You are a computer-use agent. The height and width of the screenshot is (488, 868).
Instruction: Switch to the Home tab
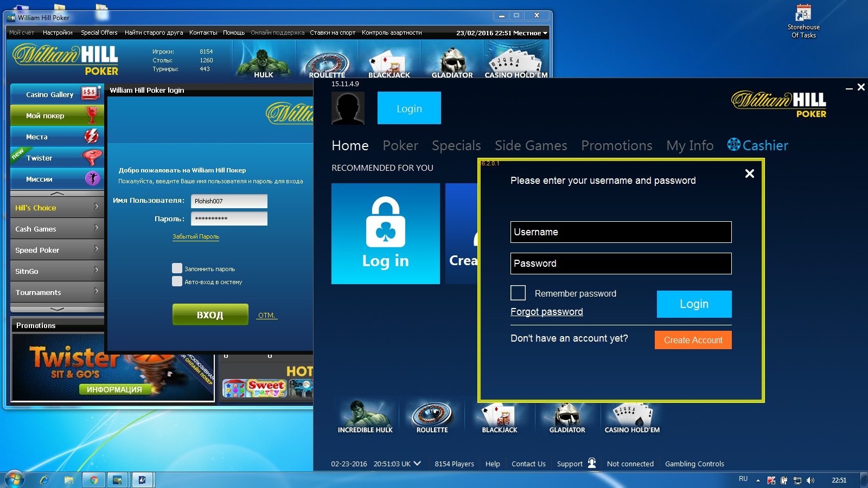coord(350,145)
